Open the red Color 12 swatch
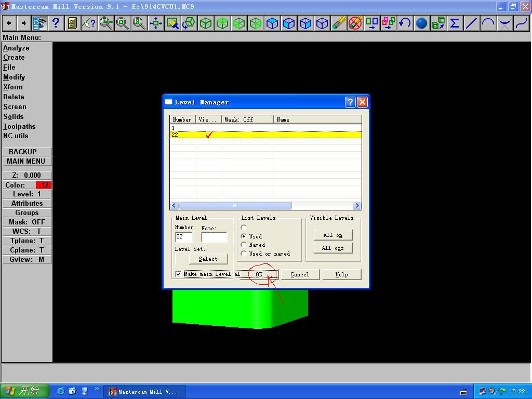532x399 pixels. (x=44, y=185)
